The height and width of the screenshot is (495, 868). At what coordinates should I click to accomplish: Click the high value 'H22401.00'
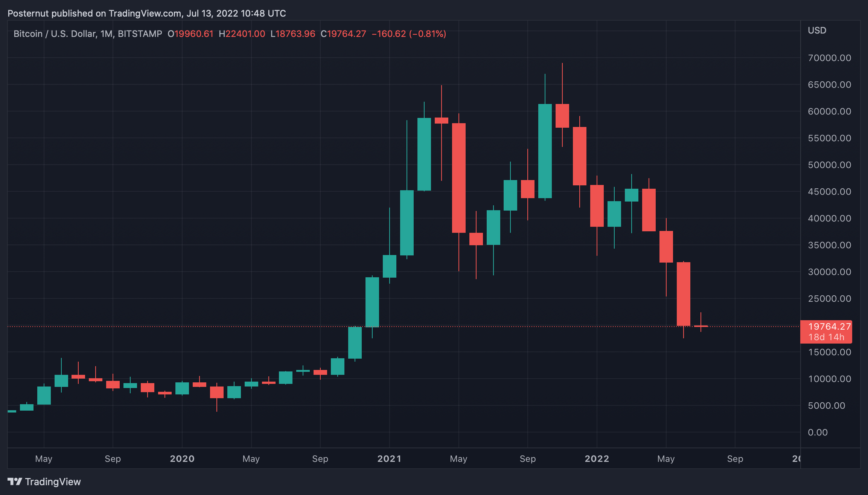tap(242, 34)
